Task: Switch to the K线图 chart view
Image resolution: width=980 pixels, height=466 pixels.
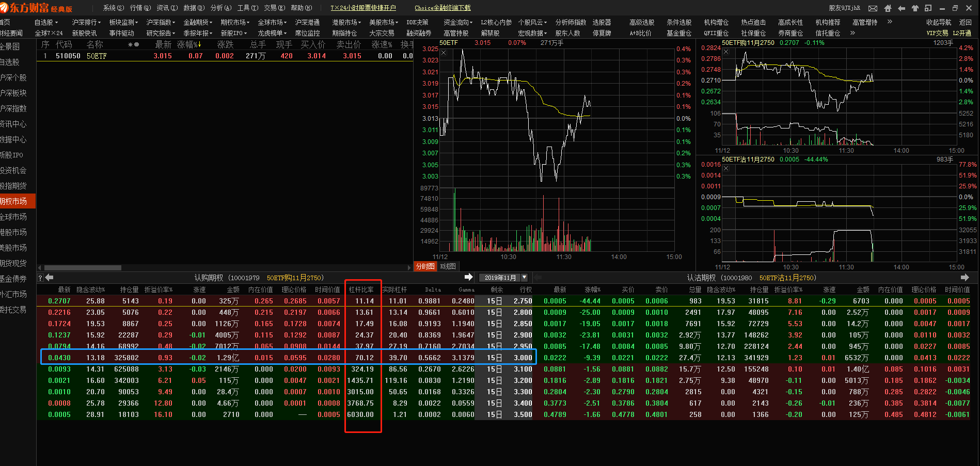Action: tap(448, 266)
